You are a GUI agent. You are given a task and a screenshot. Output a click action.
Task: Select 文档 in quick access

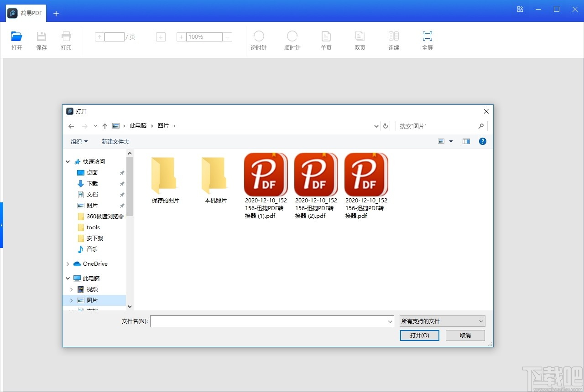[92, 195]
